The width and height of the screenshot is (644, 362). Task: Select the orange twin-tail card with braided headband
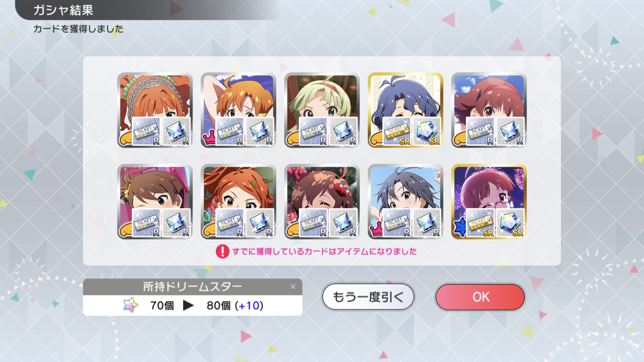154,110
